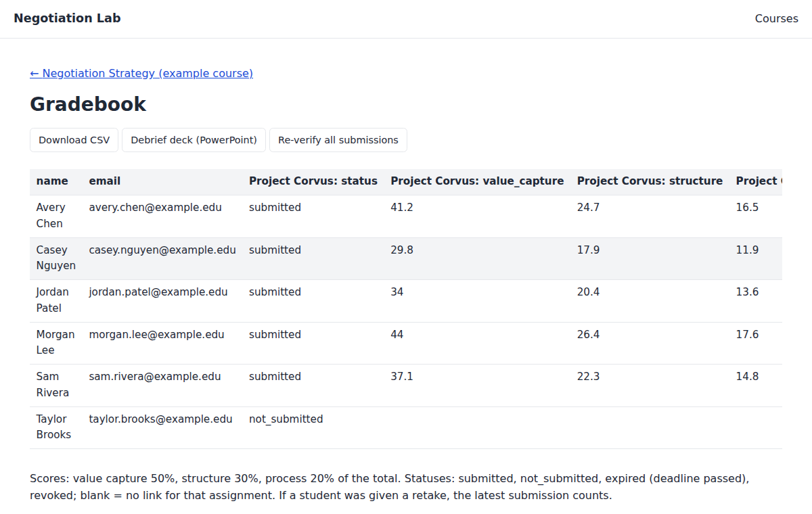Re-verify all submissions

click(338, 140)
